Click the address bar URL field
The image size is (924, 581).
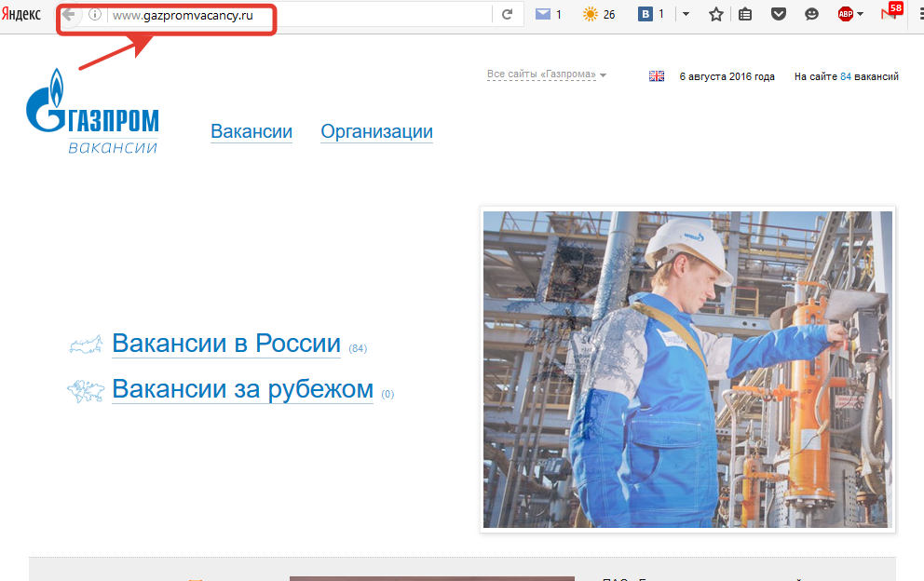(x=301, y=15)
